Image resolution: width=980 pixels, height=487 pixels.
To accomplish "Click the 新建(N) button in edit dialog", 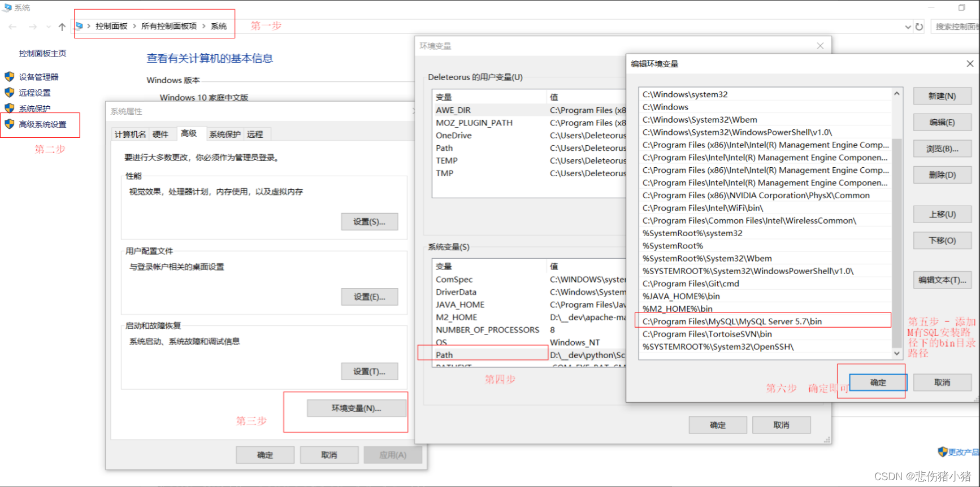I will 942,96.
